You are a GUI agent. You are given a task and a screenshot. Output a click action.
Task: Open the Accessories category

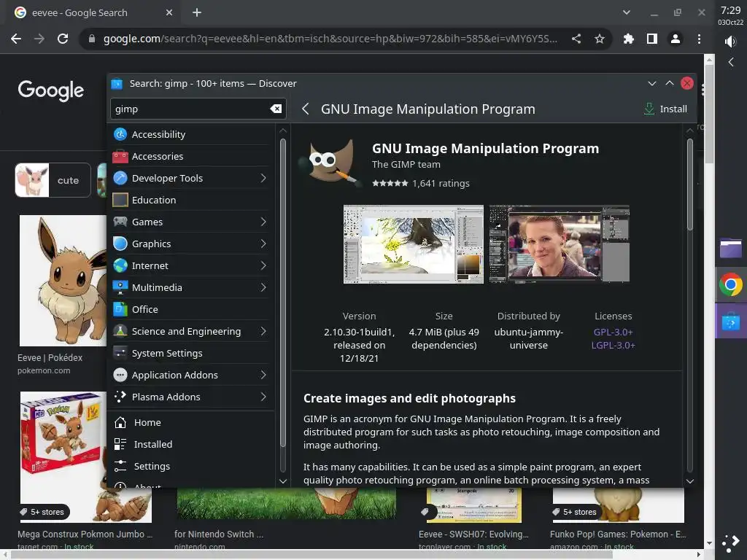[x=190, y=156]
